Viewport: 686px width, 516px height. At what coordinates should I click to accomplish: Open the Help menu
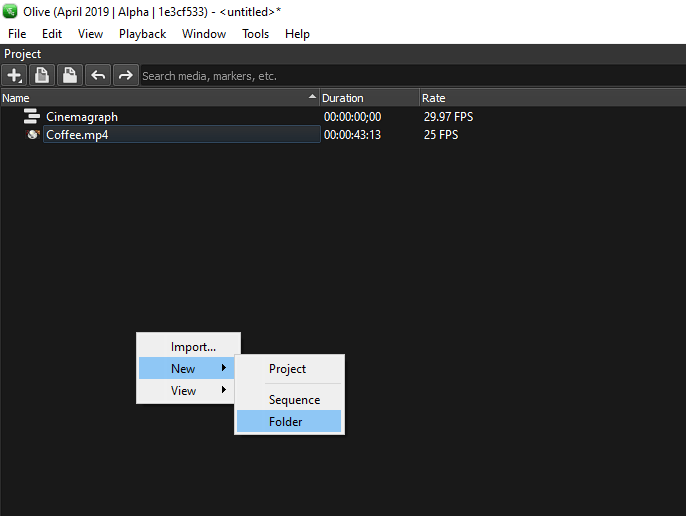(297, 34)
